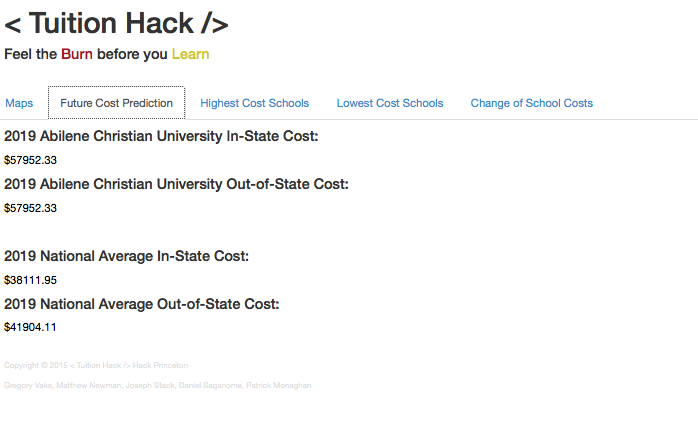The width and height of the screenshot is (698, 429).
Task: Select the Future Cost Prediction tab
Action: coord(116,103)
